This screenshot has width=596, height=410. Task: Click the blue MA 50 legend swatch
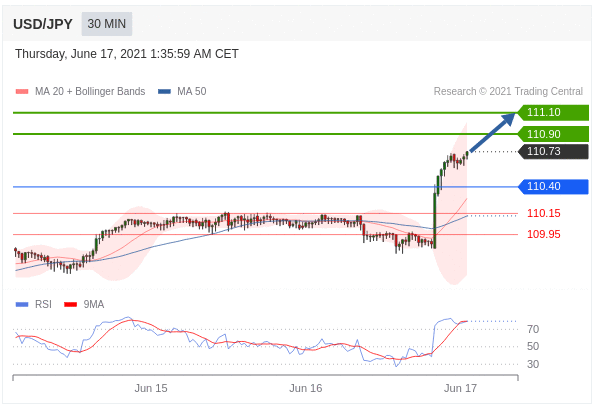(x=164, y=92)
